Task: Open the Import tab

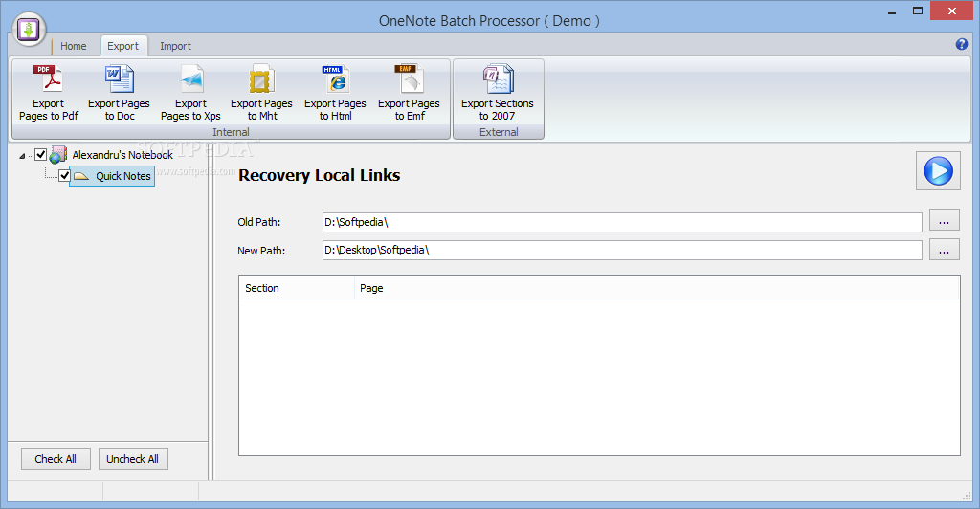Action: [x=176, y=46]
